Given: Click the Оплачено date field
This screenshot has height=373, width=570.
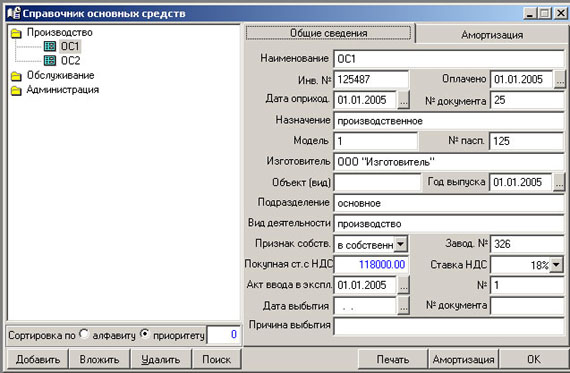Looking at the screenshot, I should pos(521,80).
